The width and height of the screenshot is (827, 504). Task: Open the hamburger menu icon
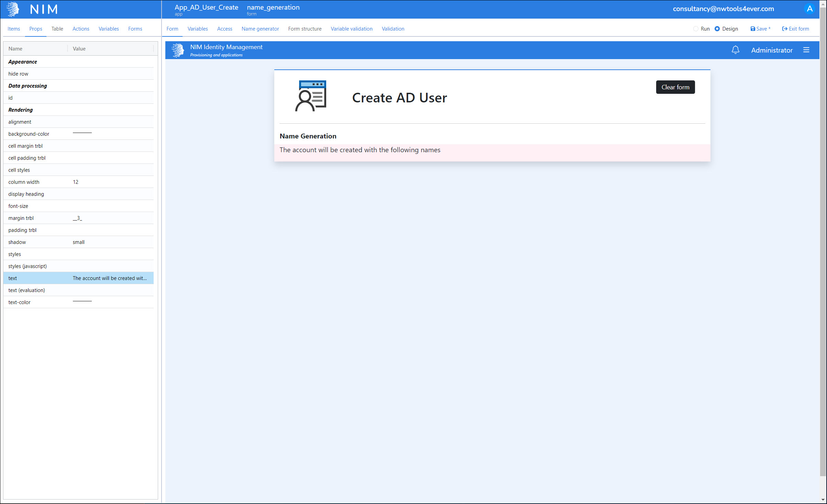tap(806, 50)
